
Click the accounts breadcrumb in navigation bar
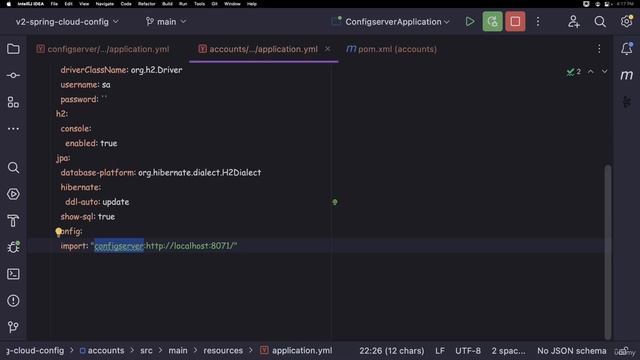(102, 351)
